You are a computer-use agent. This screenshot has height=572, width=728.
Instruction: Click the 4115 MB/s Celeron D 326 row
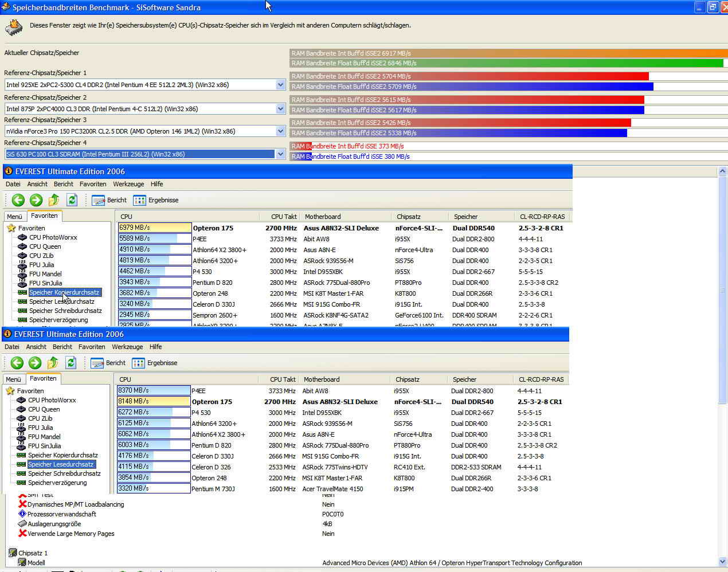pos(343,467)
